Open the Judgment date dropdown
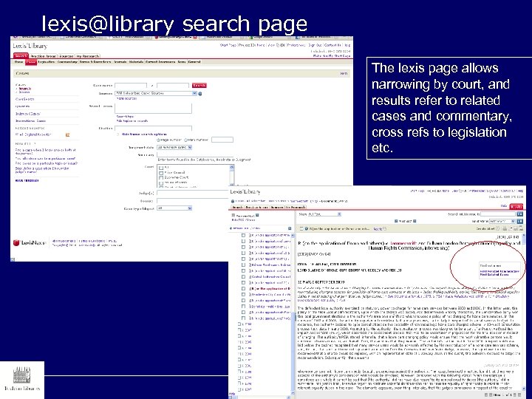Screen dimensions: 532x399 (174, 147)
